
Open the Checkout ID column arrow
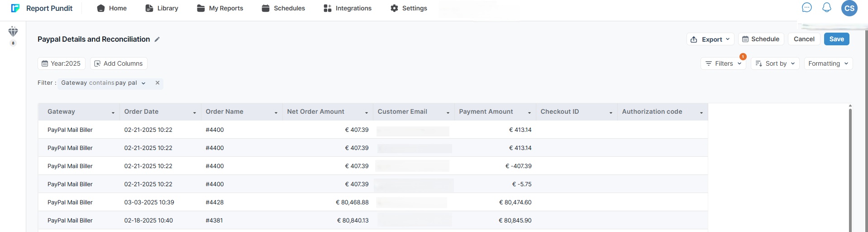click(611, 112)
